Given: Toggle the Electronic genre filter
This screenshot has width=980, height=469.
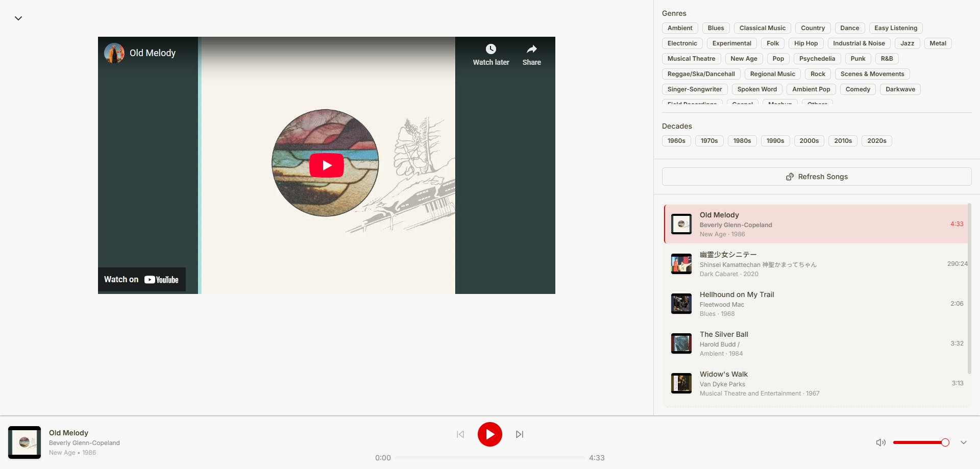Looking at the screenshot, I should point(682,43).
